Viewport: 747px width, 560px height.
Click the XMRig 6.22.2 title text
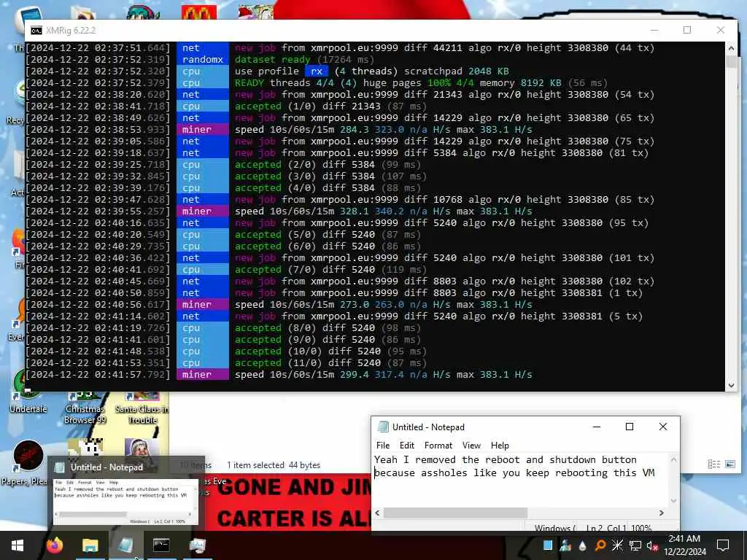(71, 31)
